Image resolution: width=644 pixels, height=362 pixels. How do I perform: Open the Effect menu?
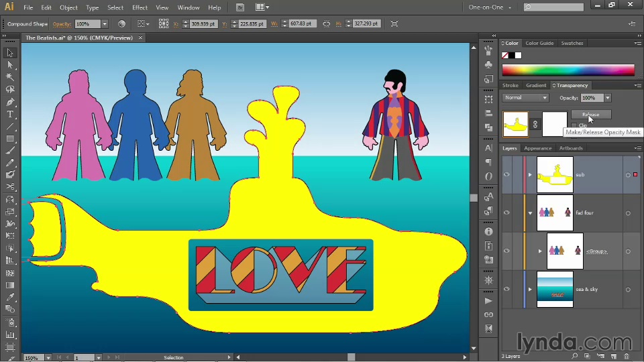140,7
